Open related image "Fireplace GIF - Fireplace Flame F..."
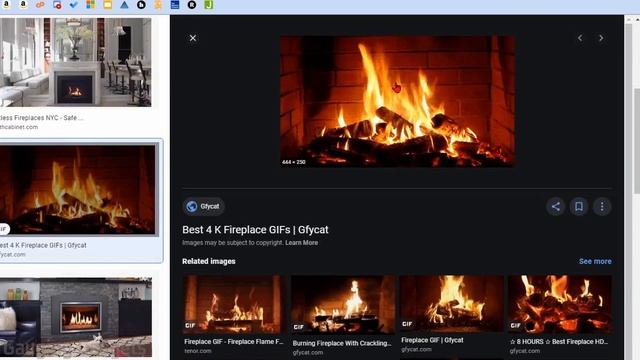Viewport: 640px width, 360px height. coord(233,304)
